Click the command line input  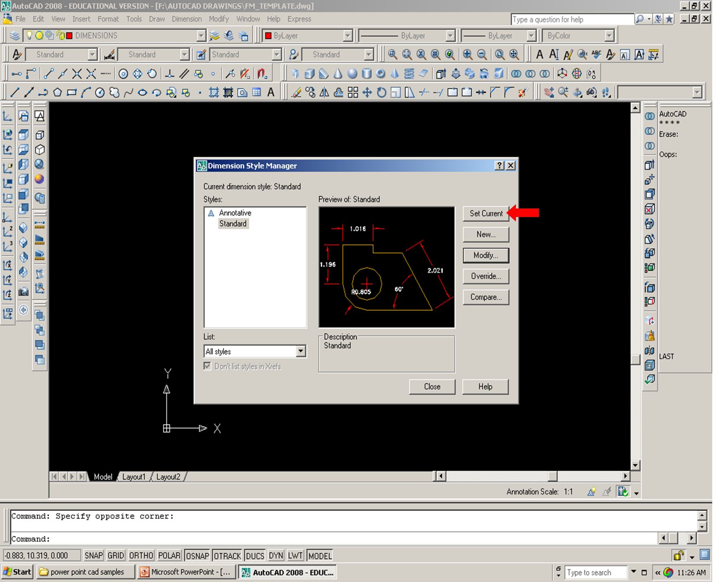click(333, 539)
